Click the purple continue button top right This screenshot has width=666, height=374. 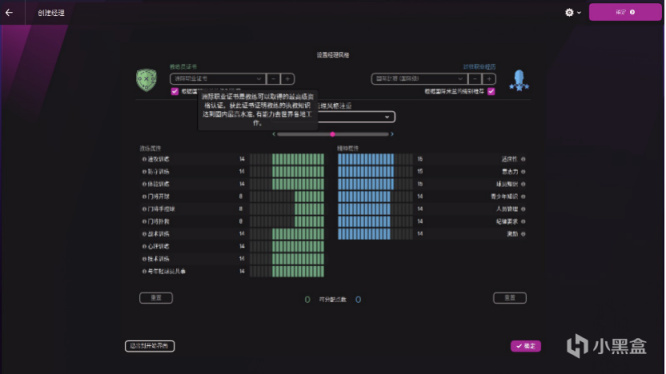[625, 12]
